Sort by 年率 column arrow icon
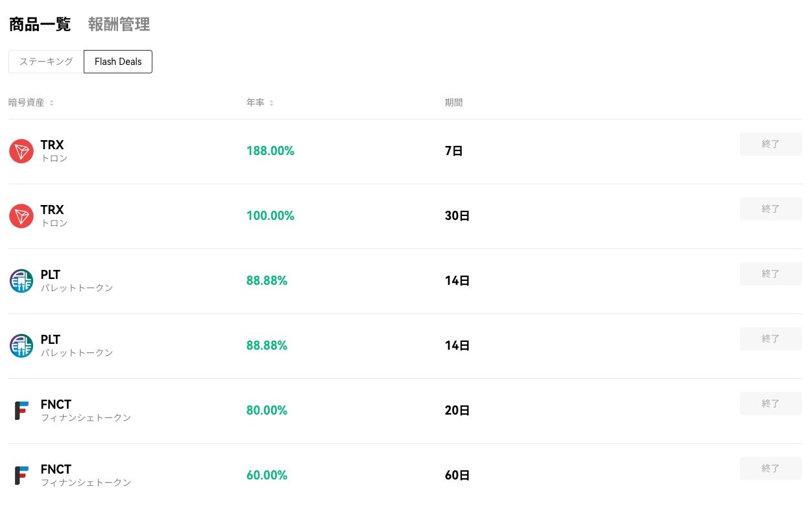Screen dimensions: 812x508 [272, 103]
